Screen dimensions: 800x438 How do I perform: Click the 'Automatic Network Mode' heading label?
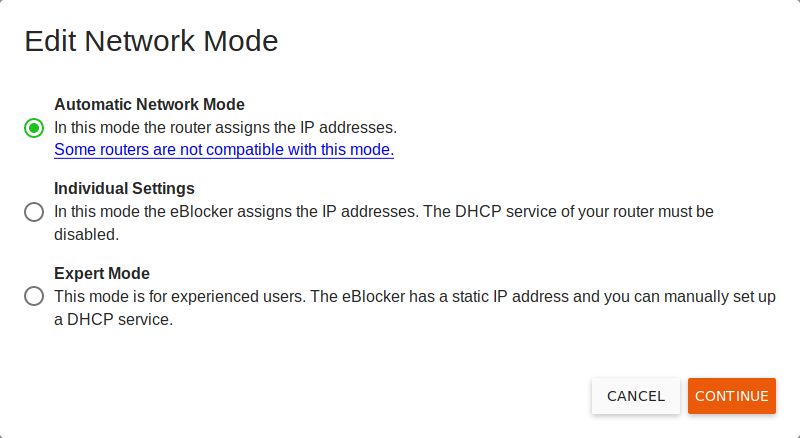(149, 104)
